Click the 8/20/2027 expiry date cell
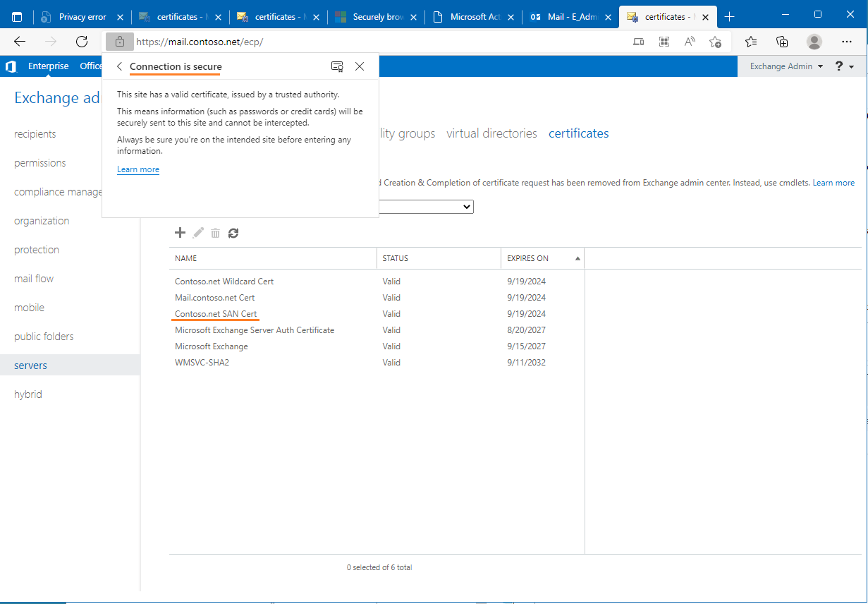This screenshot has height=604, width=868. coord(527,330)
